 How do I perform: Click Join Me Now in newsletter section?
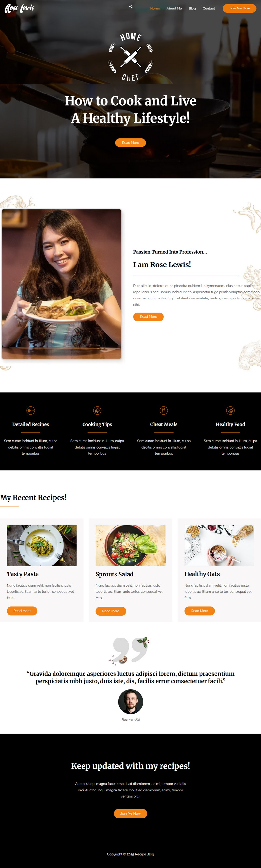pyautogui.click(x=130, y=813)
